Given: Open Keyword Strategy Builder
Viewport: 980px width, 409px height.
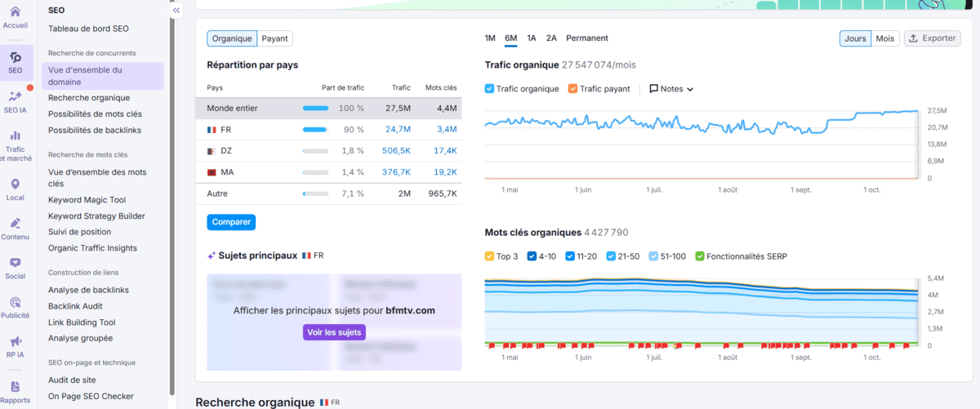Looking at the screenshot, I should (96, 216).
